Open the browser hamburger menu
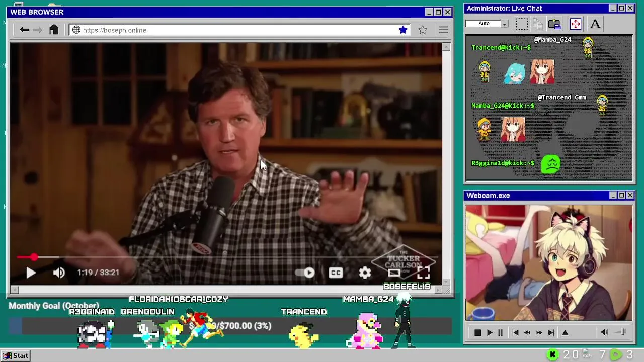644x362 pixels. (443, 30)
